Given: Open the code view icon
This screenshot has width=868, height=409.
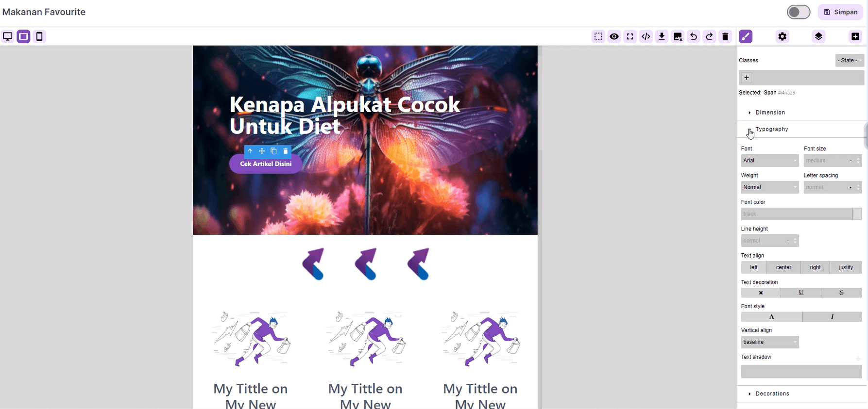Looking at the screenshot, I should coord(646,36).
